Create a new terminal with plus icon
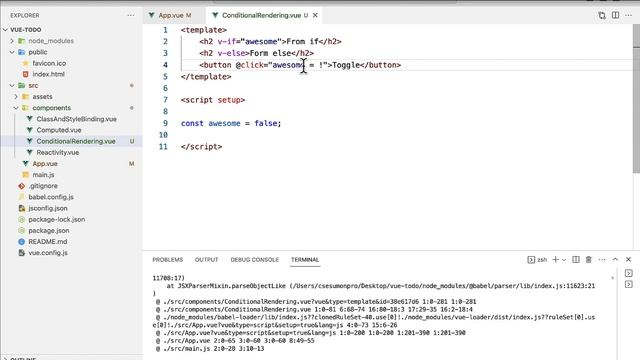640x360 pixels. point(555,260)
